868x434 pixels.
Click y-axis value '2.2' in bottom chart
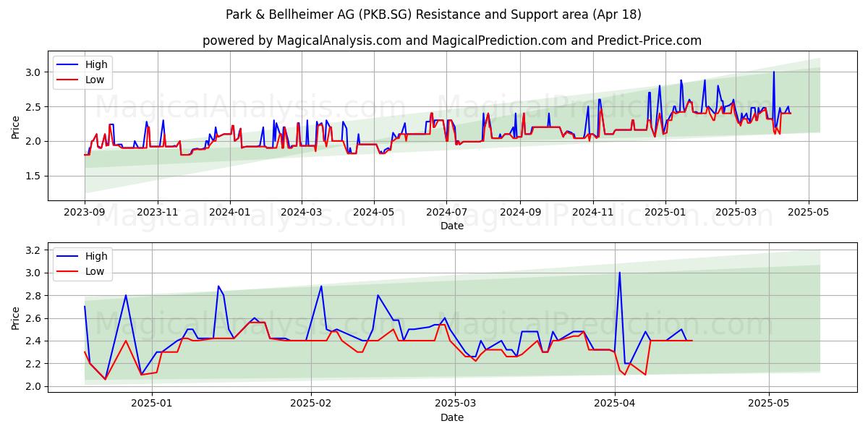(x=35, y=364)
